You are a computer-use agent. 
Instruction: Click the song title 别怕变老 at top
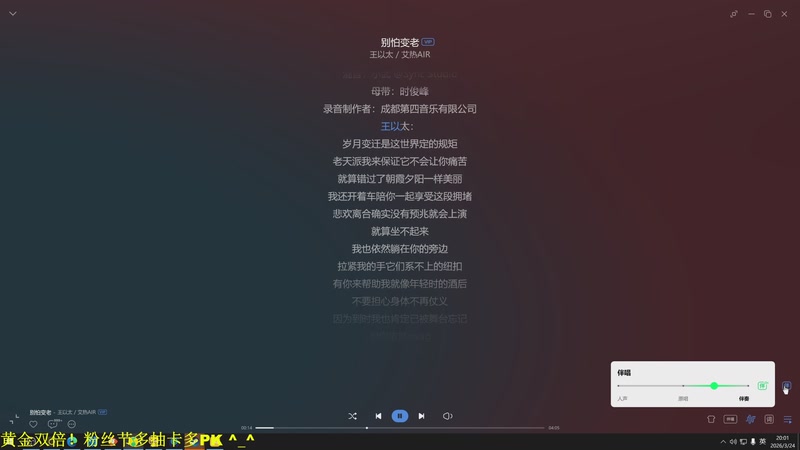(399, 42)
